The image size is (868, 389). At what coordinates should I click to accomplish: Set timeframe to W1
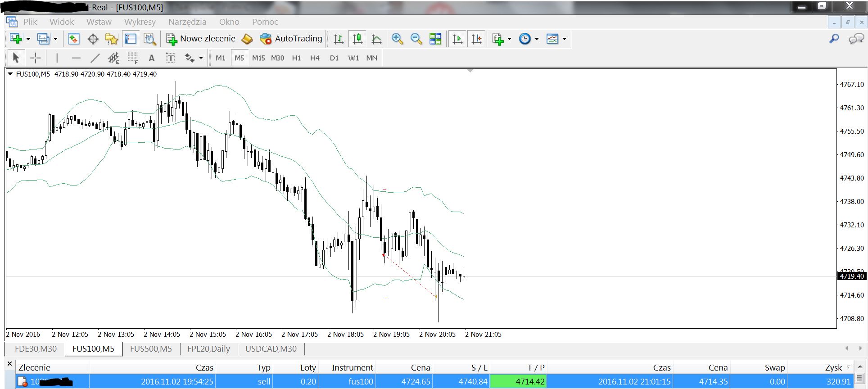point(353,58)
